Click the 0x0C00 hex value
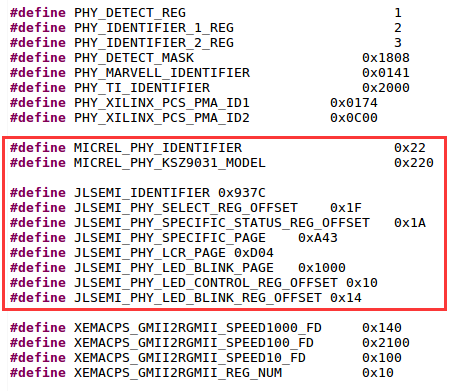Screen dimensions: 468x391 pos(354,118)
